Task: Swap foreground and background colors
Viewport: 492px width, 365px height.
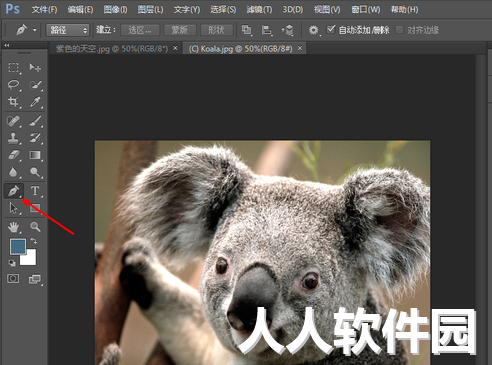Action: [34, 240]
